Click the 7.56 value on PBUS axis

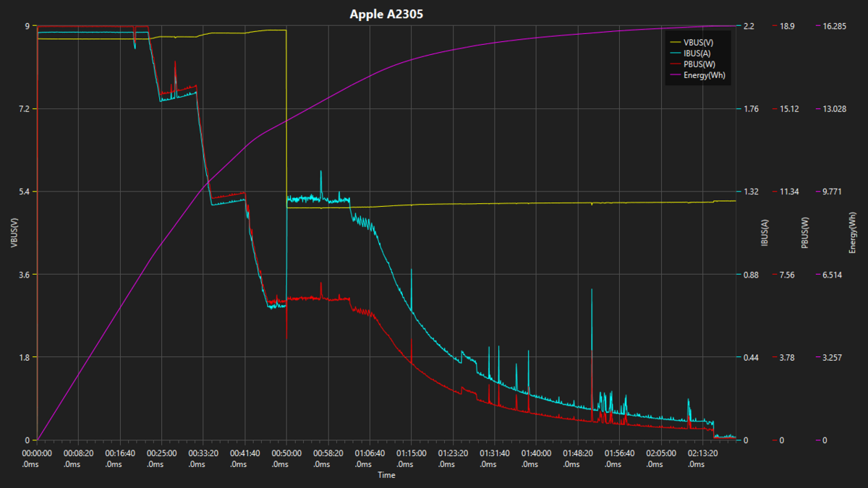tap(787, 275)
